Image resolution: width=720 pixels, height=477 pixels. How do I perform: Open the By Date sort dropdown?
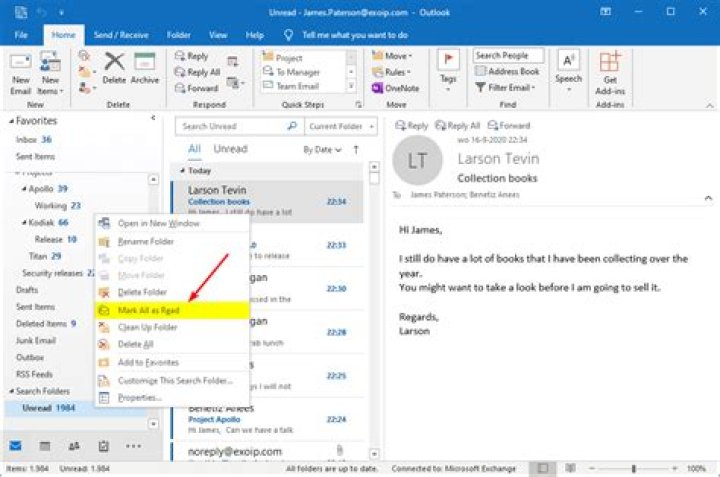pos(322,150)
